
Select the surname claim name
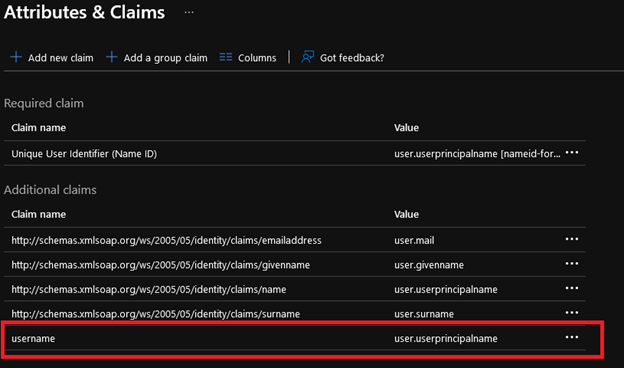[x=156, y=314]
